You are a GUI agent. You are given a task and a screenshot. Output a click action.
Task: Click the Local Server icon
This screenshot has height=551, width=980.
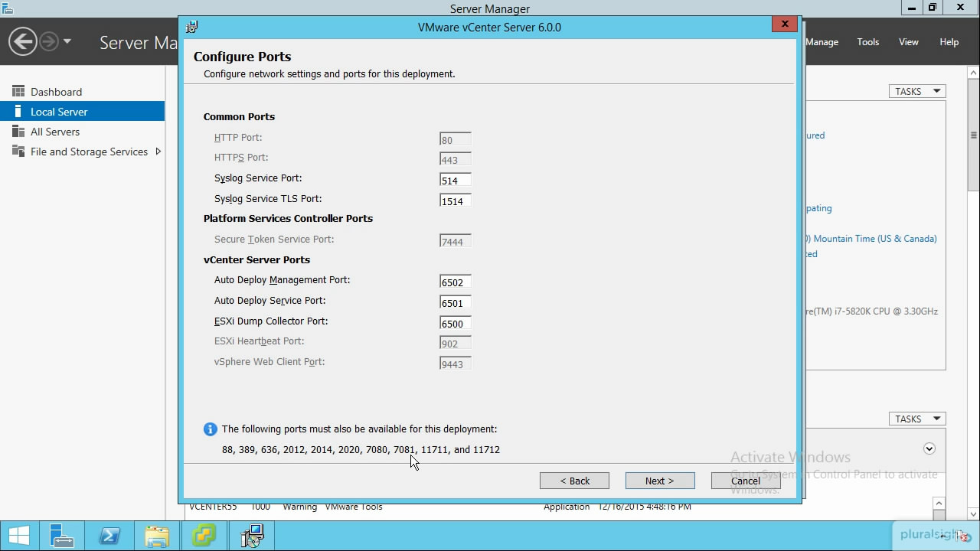click(x=18, y=111)
